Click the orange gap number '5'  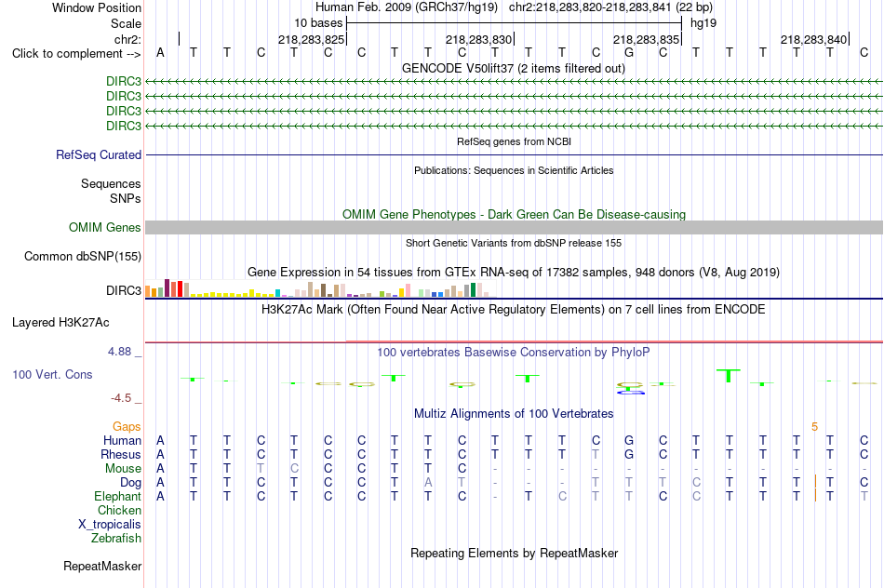point(814,427)
